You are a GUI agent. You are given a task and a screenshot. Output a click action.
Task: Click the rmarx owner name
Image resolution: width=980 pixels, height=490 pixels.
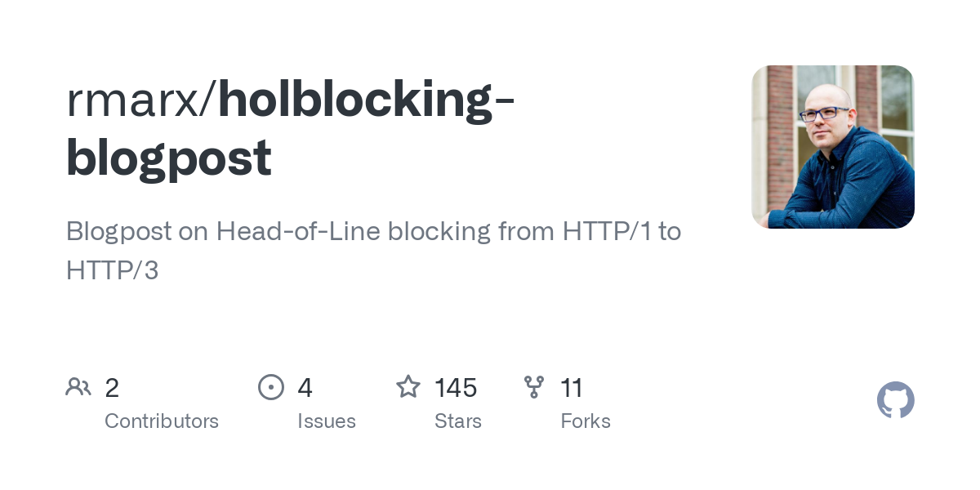pos(136,100)
